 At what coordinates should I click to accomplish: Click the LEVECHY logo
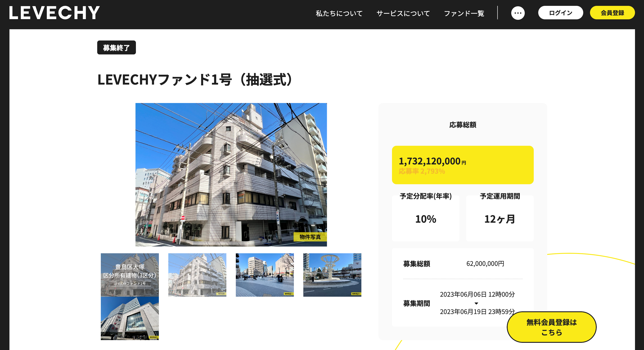54,13
